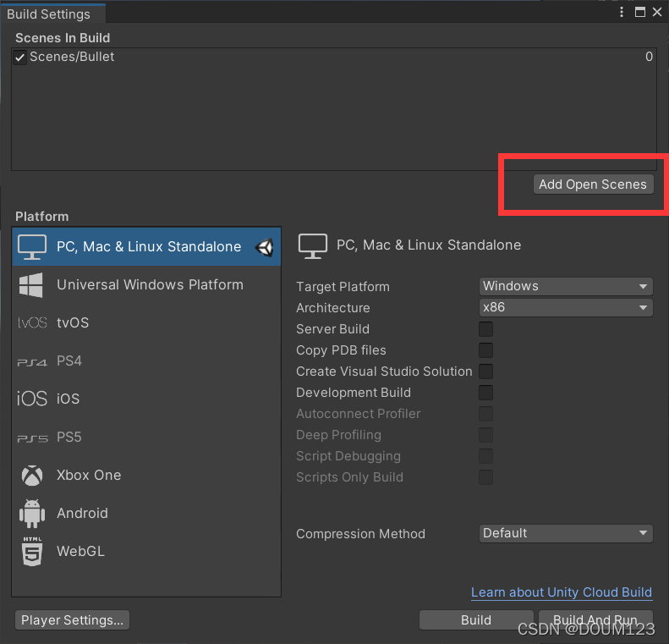Enable the Development Build checkbox
Screen dimensions: 669x644
point(485,393)
